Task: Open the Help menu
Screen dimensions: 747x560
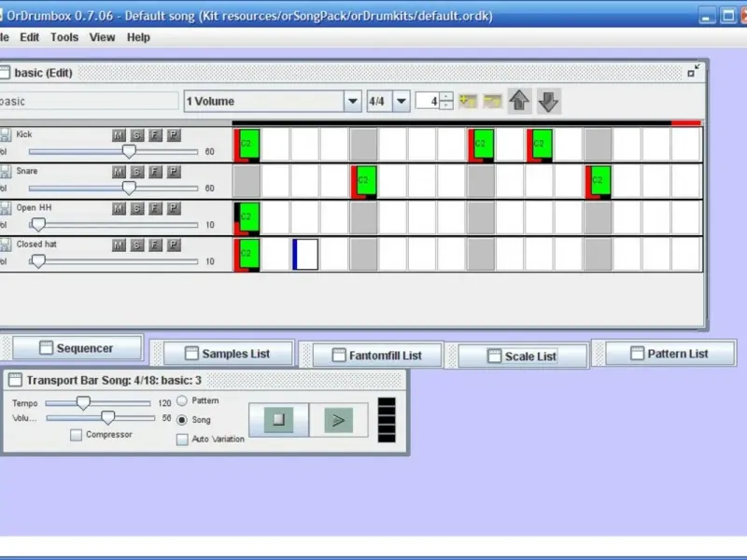Action: coord(138,37)
